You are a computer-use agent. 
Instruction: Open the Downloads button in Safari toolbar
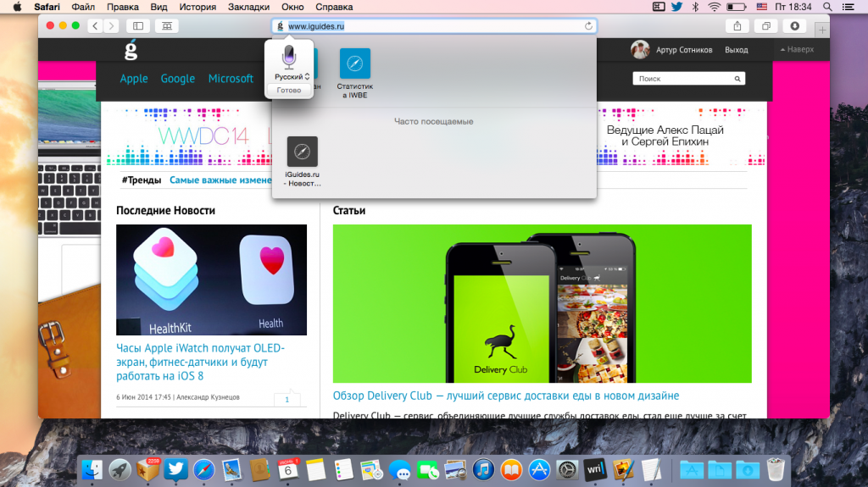coord(795,26)
